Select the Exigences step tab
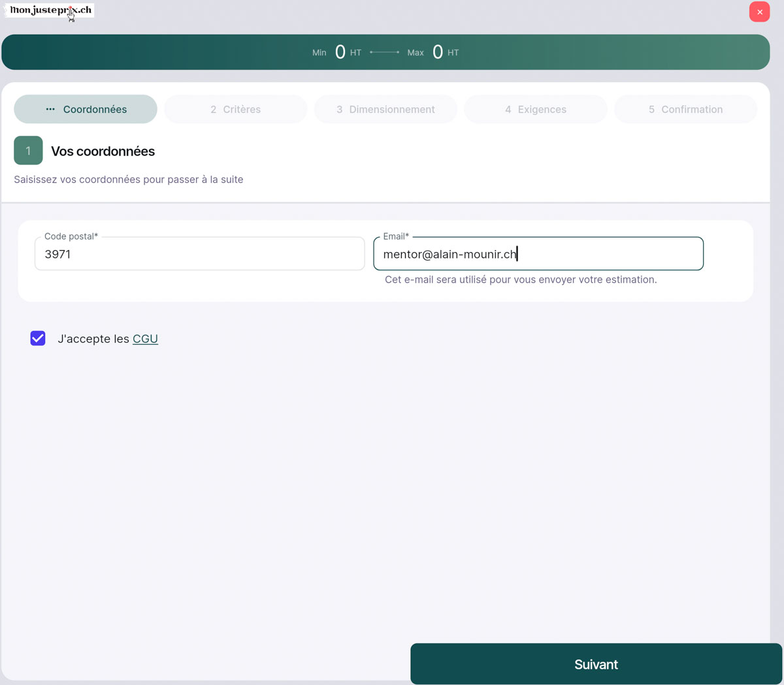Screen dimensions: 784x685 [x=535, y=109]
